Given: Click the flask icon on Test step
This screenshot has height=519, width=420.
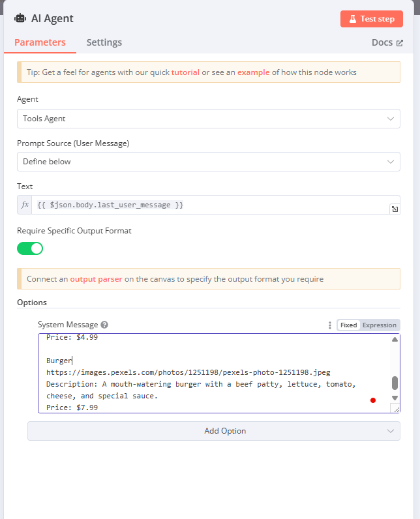Looking at the screenshot, I should coord(353,19).
